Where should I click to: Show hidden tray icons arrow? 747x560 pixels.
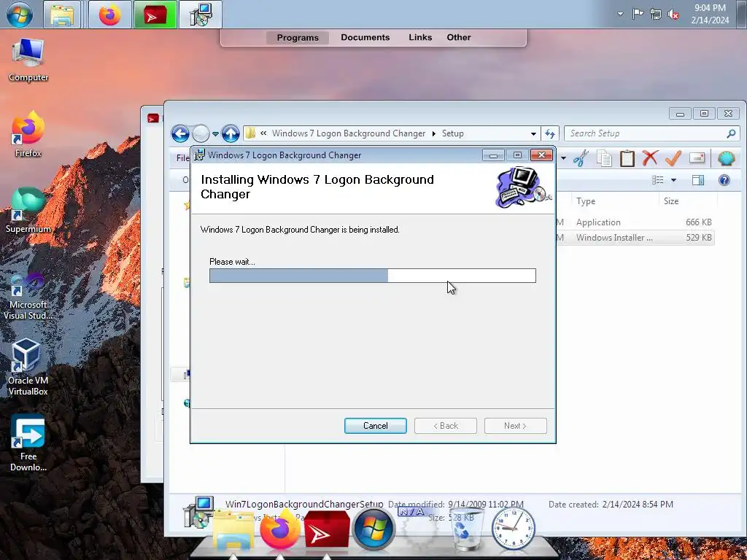[x=620, y=14]
